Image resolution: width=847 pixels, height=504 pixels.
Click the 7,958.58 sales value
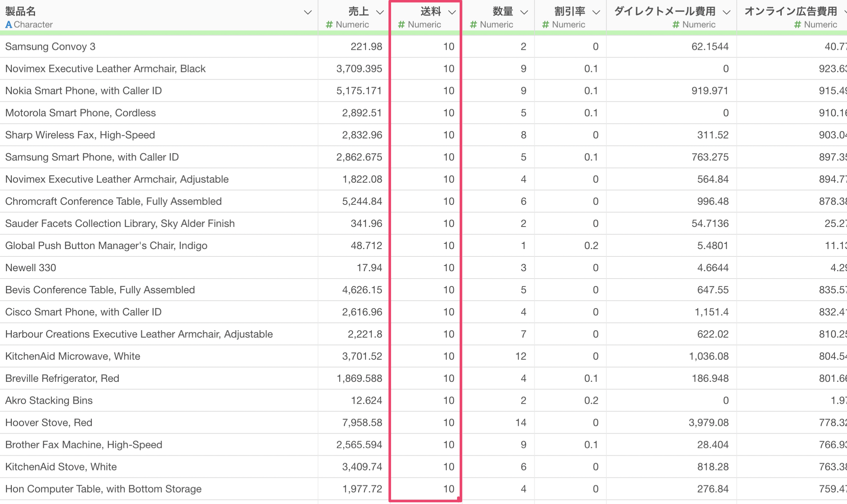point(362,423)
